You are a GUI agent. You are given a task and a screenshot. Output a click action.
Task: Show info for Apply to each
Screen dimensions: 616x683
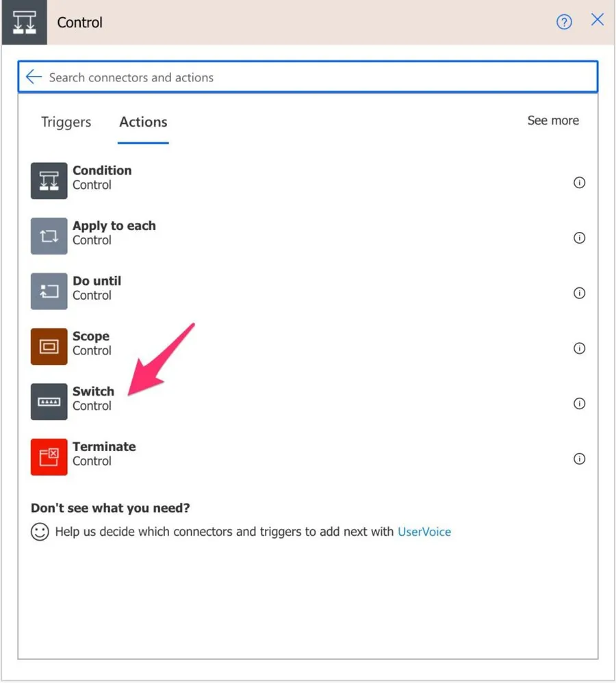coord(579,238)
